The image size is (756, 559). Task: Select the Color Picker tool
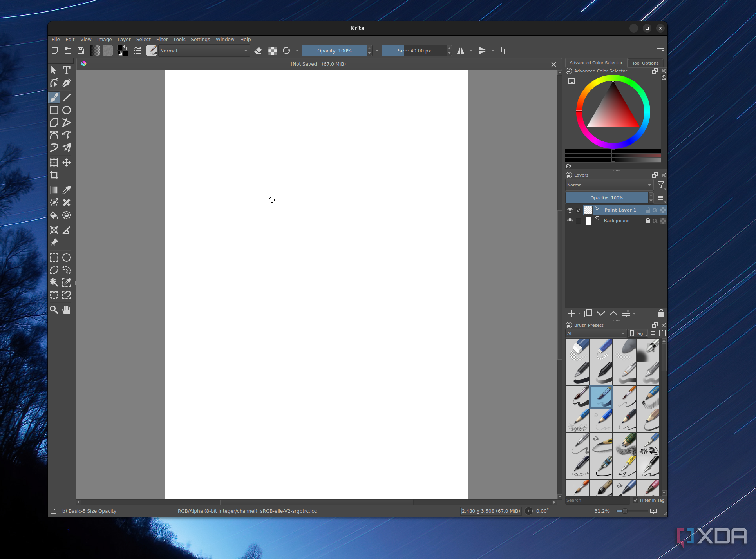[x=67, y=189]
